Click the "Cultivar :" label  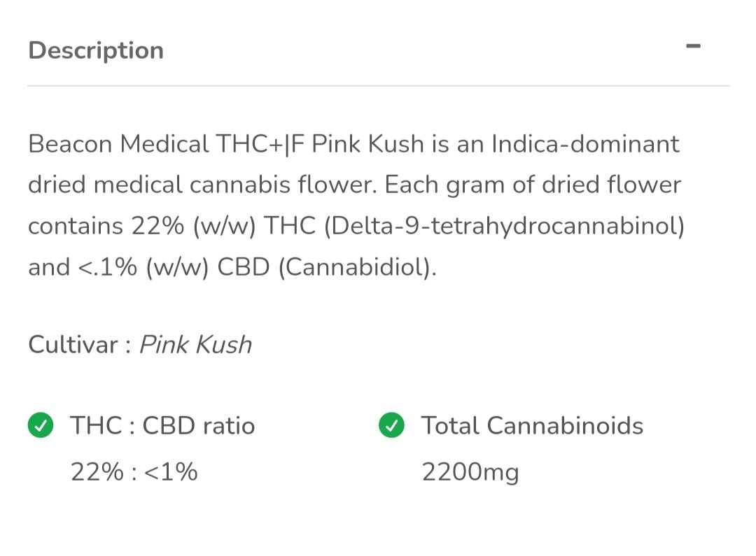pyautogui.click(x=80, y=344)
